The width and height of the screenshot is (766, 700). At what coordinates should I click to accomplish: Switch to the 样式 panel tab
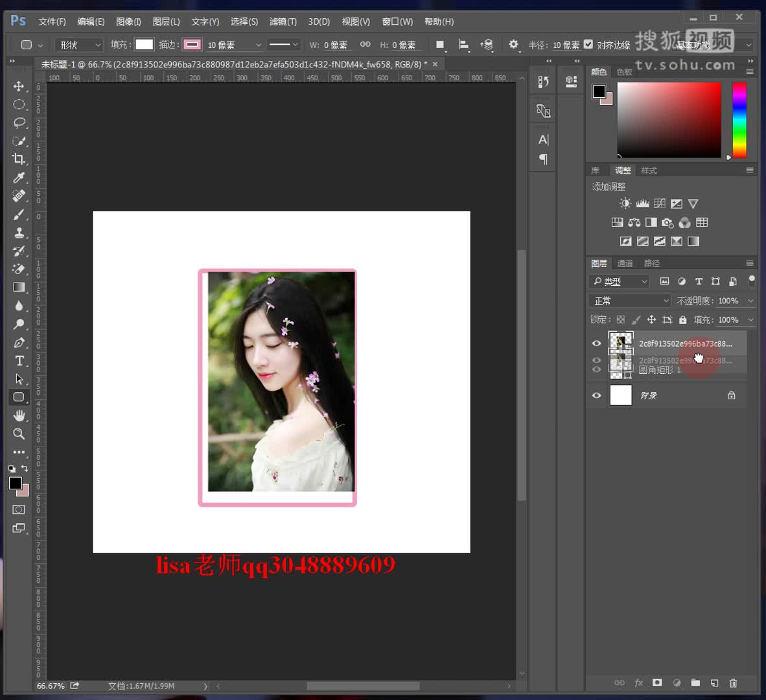coord(649,170)
